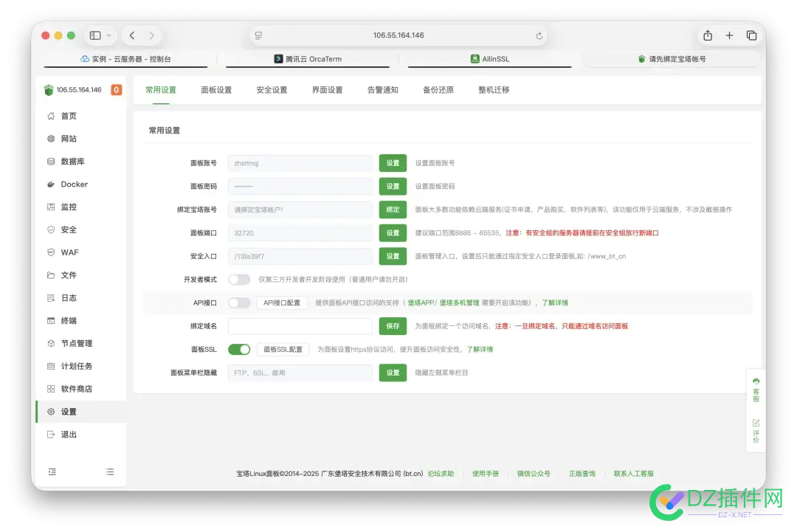This screenshot has width=797, height=532.
Task: Open 面板SSL配置 button
Action: point(283,350)
